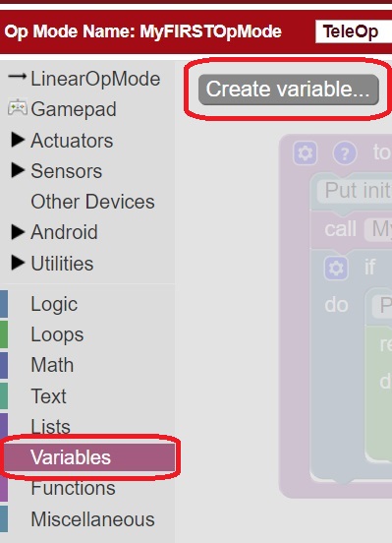Open the gear settings on function block
Image resolution: width=392 pixels, height=543 pixels.
pyautogui.click(x=305, y=152)
